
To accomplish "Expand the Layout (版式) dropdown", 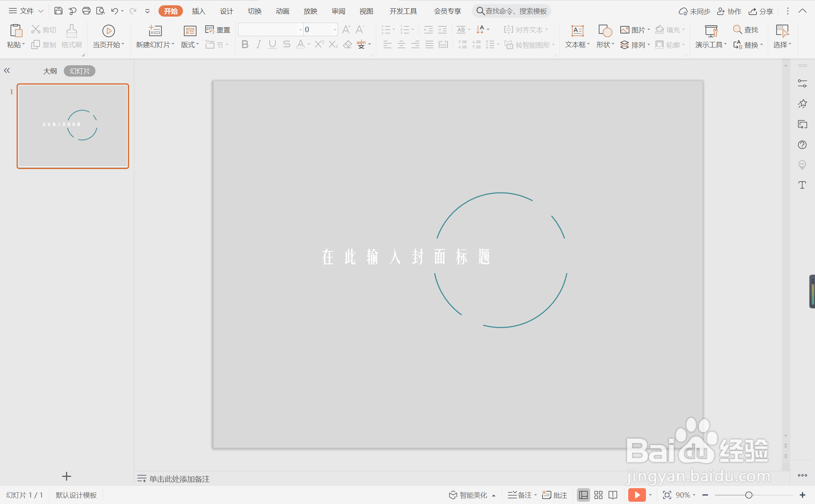I will tap(190, 45).
